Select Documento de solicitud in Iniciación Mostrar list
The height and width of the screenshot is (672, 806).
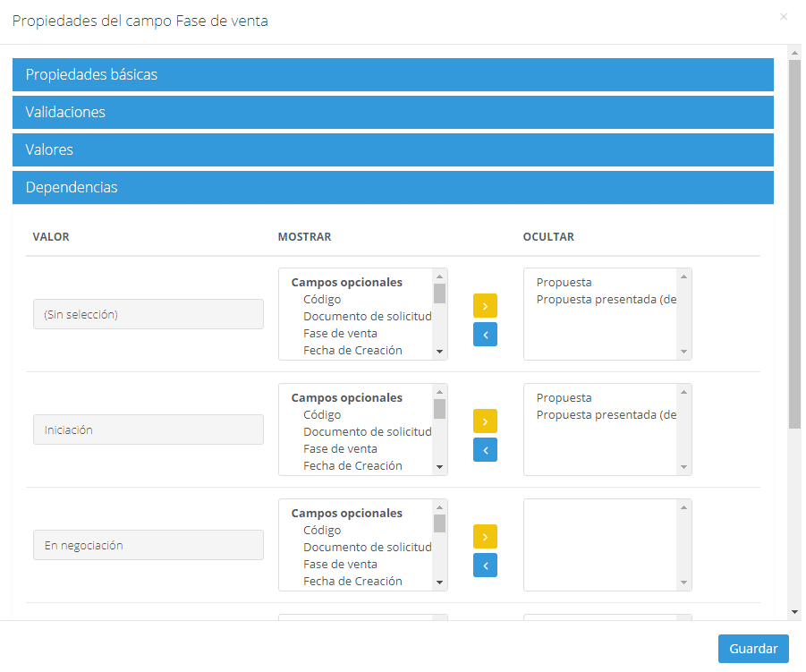pyautogui.click(x=367, y=431)
